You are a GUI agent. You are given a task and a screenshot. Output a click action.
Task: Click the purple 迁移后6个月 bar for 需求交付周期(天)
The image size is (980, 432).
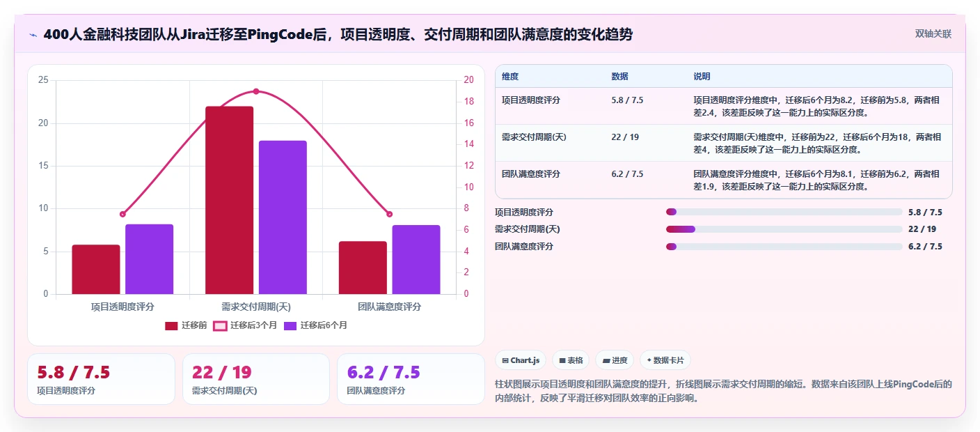(283, 217)
